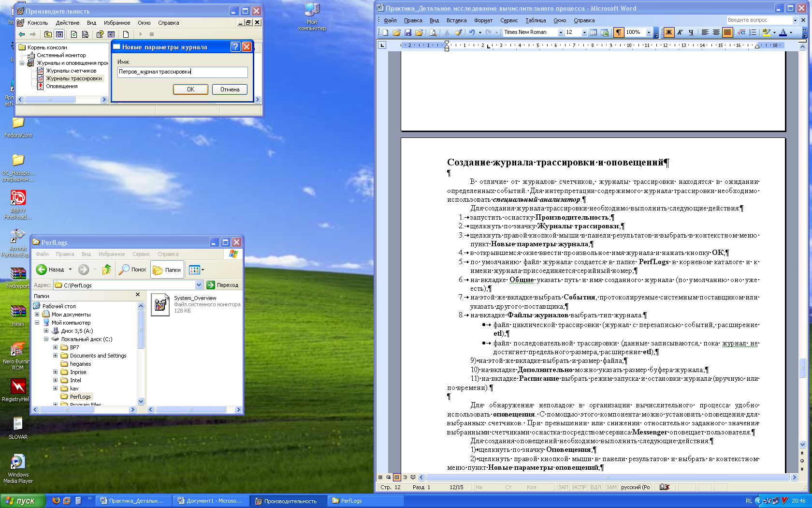Click the Введите вопрос help field
The height and width of the screenshot is (508, 812).
(x=759, y=20)
